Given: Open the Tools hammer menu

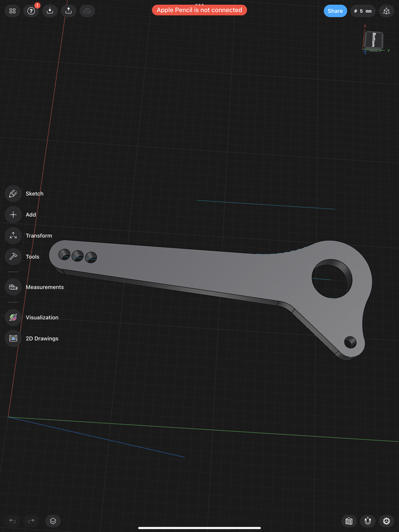Looking at the screenshot, I should pyautogui.click(x=13, y=256).
